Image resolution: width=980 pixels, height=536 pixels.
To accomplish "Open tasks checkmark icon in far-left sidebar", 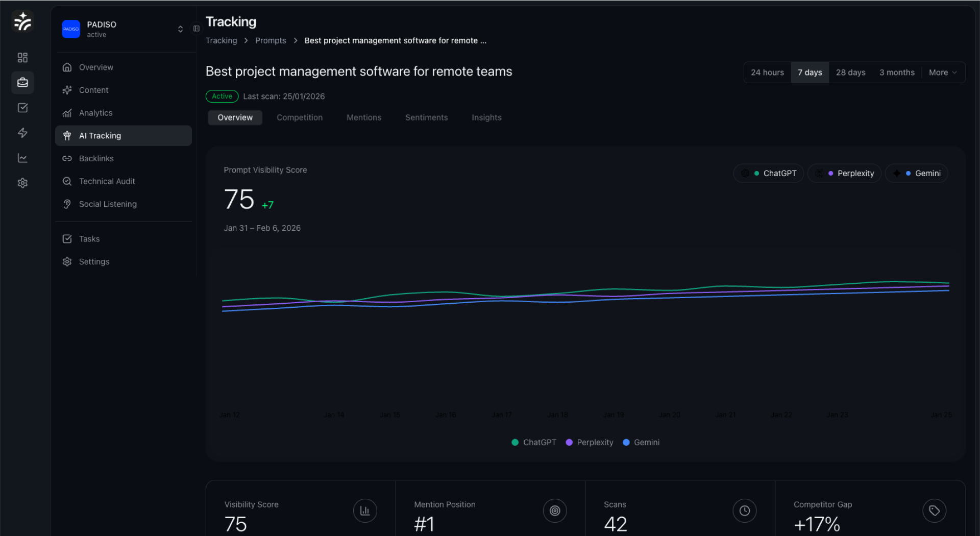I will click(x=22, y=108).
